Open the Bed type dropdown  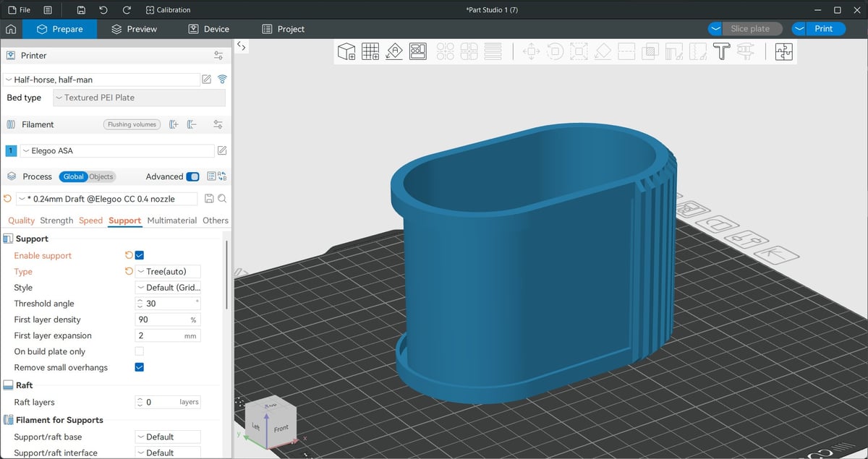139,98
